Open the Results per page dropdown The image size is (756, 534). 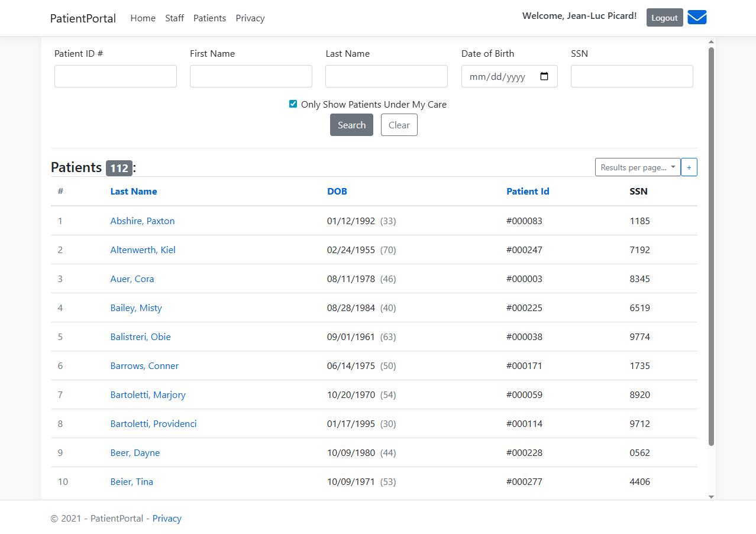click(638, 167)
